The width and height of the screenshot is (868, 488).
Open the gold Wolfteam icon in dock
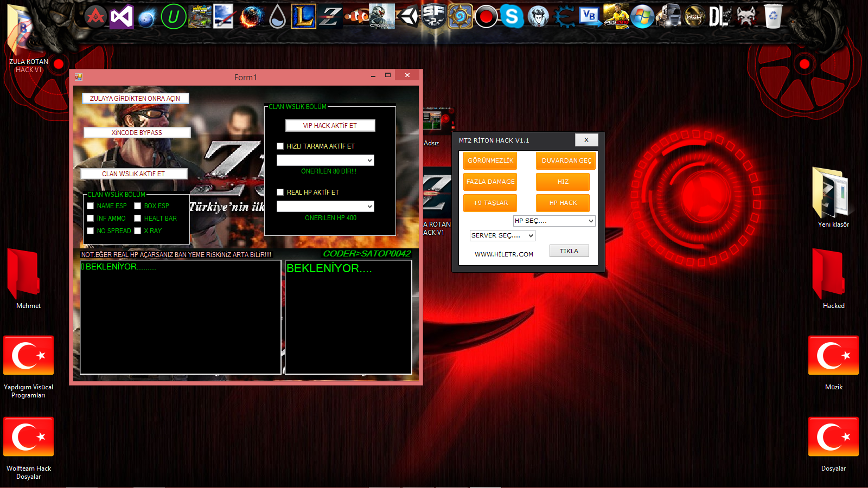click(x=694, y=17)
